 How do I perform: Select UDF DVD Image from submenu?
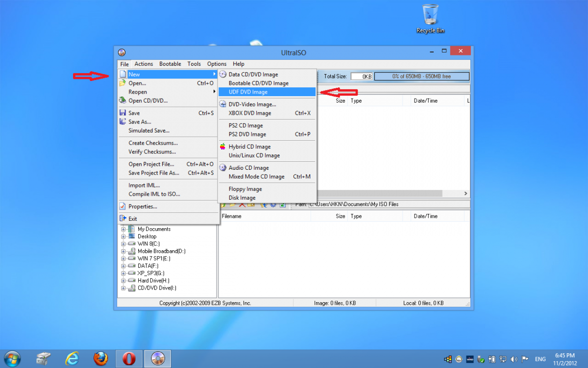[x=267, y=92]
